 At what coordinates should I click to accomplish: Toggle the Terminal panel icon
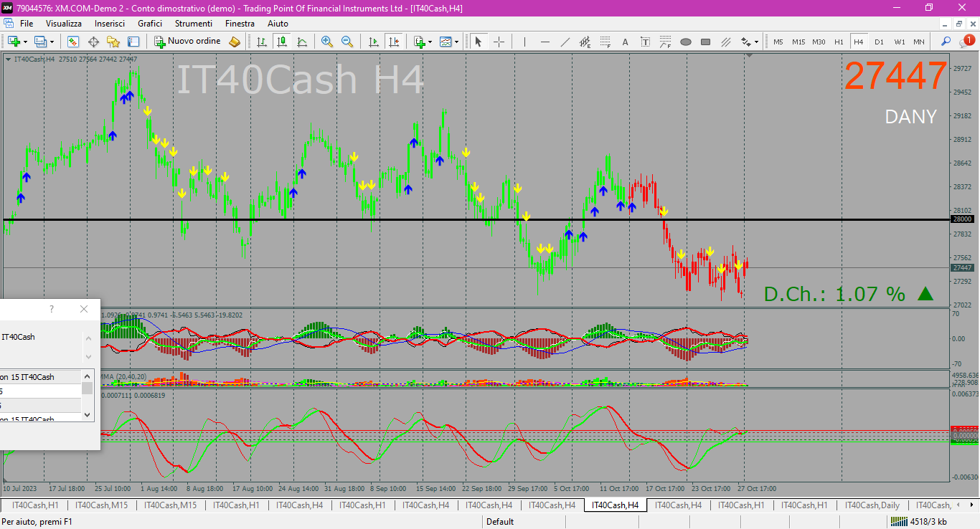(133, 42)
